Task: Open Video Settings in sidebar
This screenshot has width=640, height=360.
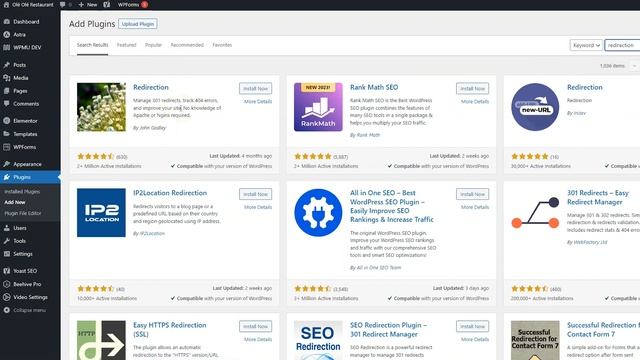Action: 30,297
